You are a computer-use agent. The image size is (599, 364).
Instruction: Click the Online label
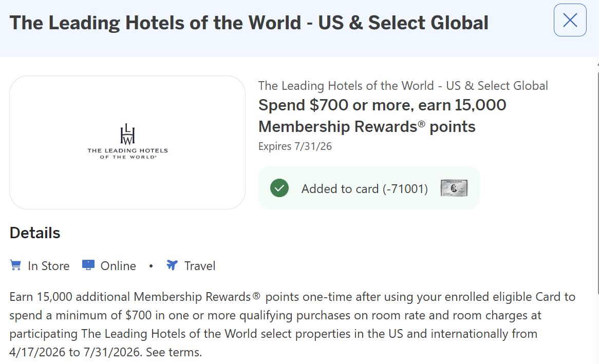pyautogui.click(x=118, y=266)
